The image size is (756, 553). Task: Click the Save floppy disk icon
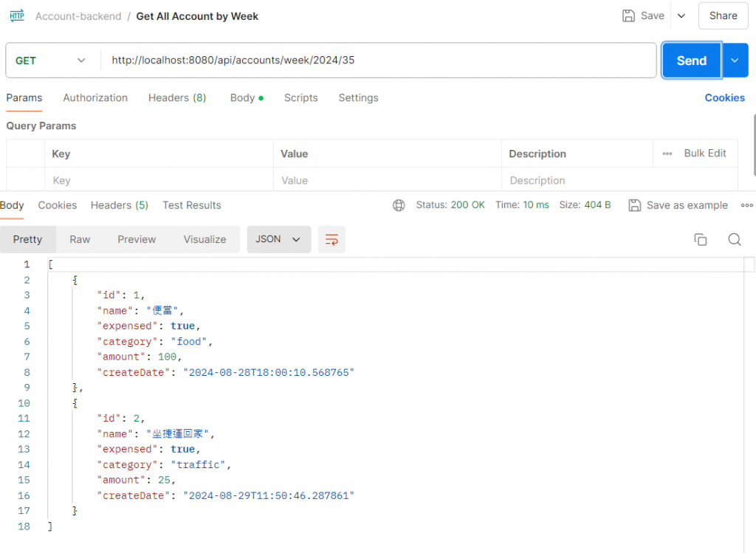click(x=629, y=16)
